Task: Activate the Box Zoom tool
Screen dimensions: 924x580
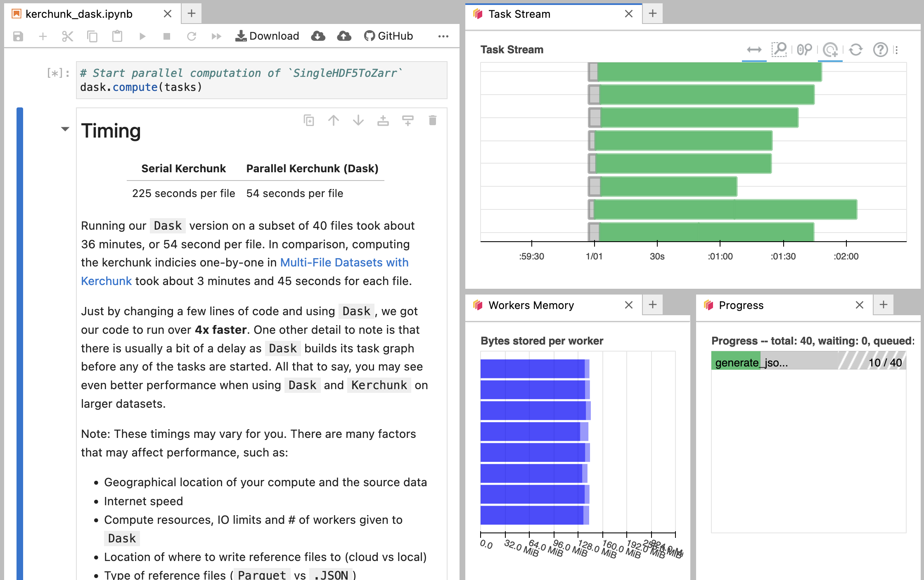Action: [x=779, y=50]
